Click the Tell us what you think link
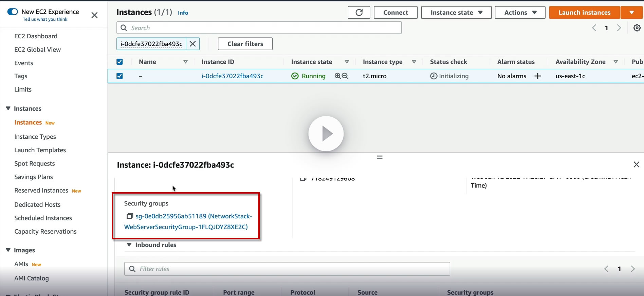Image resolution: width=644 pixels, height=296 pixels. pyautogui.click(x=45, y=19)
